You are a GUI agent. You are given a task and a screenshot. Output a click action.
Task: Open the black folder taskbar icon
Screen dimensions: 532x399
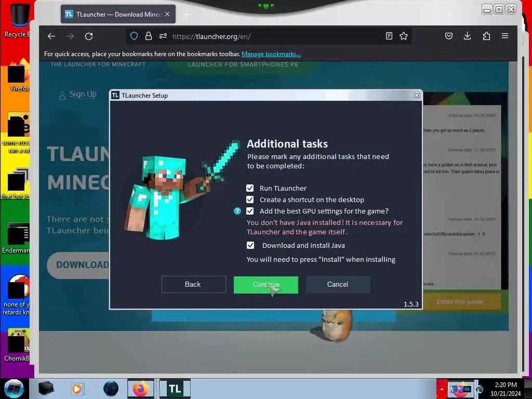[46, 389]
